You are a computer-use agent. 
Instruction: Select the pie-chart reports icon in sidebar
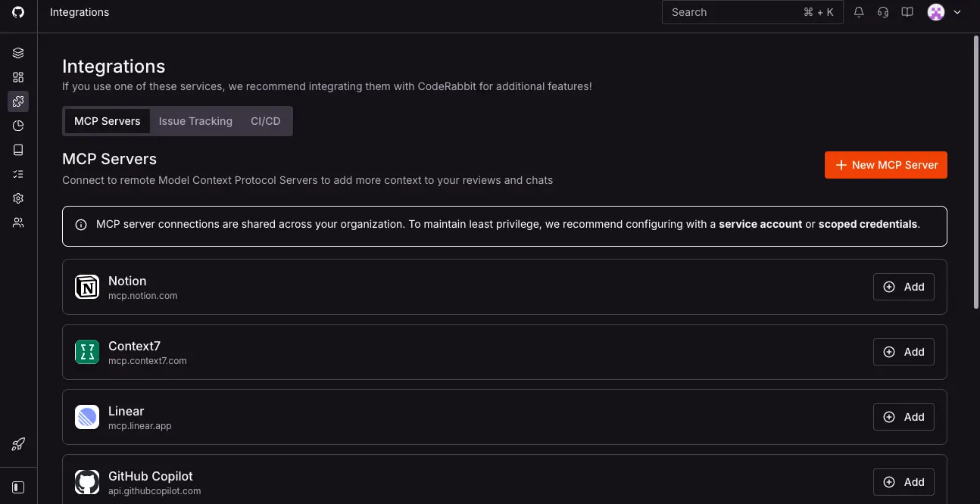click(18, 125)
